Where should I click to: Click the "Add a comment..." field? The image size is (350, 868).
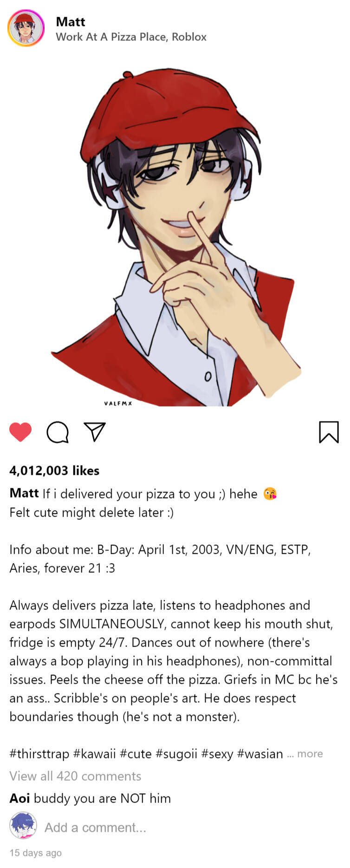95,827
